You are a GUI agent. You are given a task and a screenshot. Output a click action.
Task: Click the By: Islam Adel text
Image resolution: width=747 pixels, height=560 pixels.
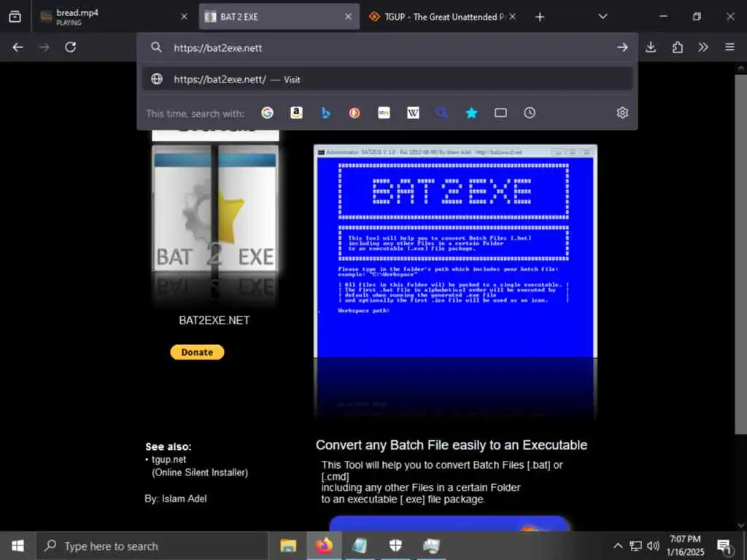click(x=176, y=499)
